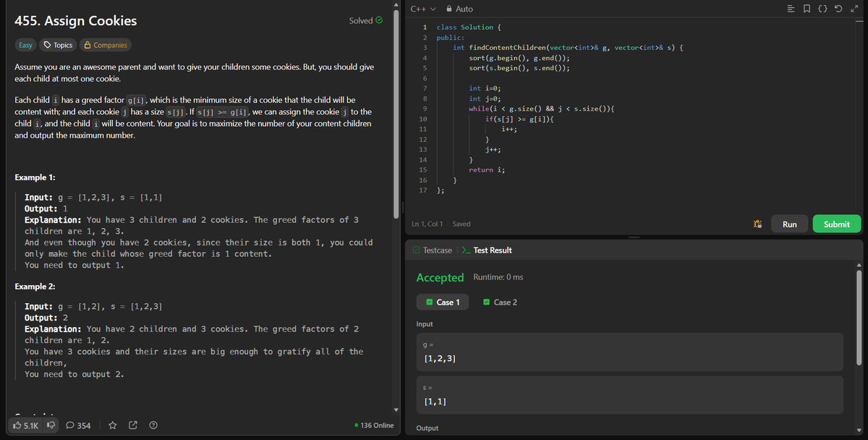Click the thumbs-down dislike icon

tap(52, 426)
